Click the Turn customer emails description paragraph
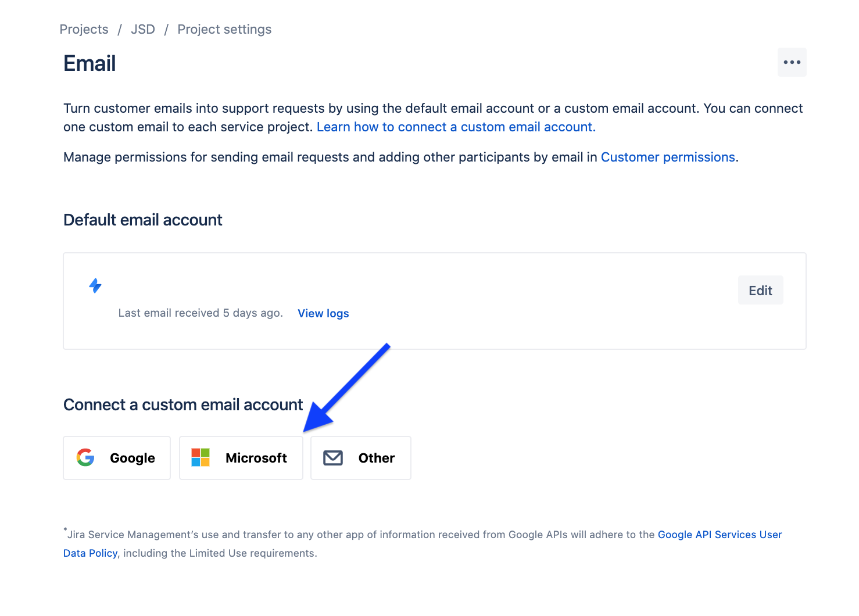This screenshot has height=616, width=859. [433, 117]
